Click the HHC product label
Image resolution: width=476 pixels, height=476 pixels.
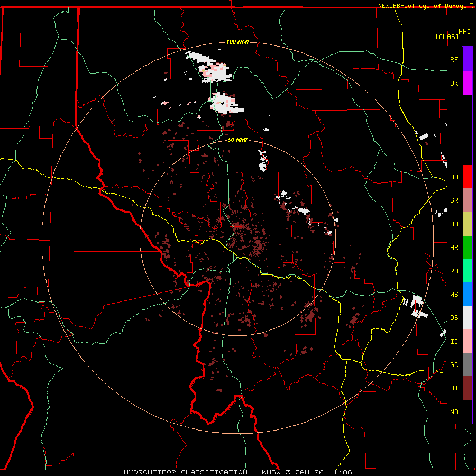click(x=465, y=32)
